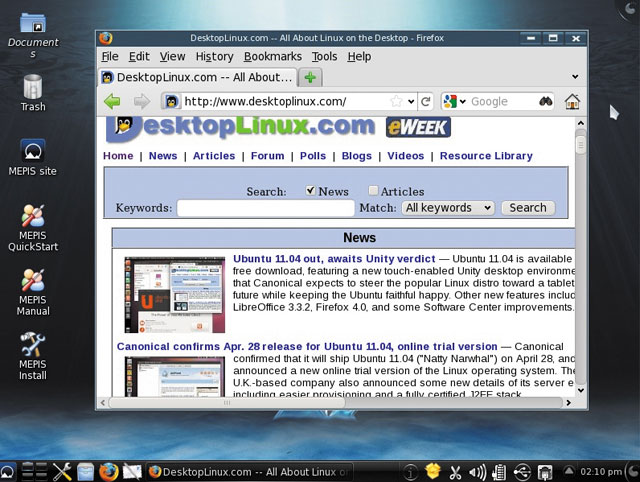Enable the Articles search checkbox

pos(373,191)
